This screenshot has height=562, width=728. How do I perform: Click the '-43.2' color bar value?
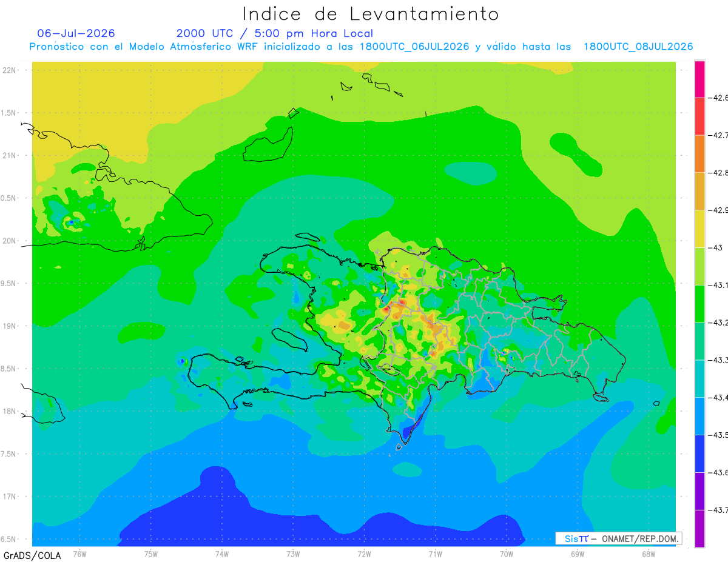pos(718,323)
